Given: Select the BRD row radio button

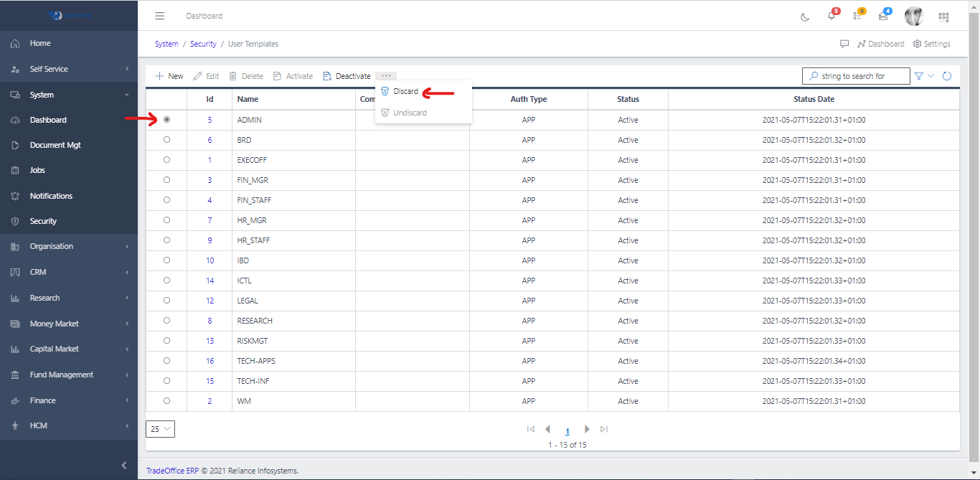Looking at the screenshot, I should pos(167,140).
